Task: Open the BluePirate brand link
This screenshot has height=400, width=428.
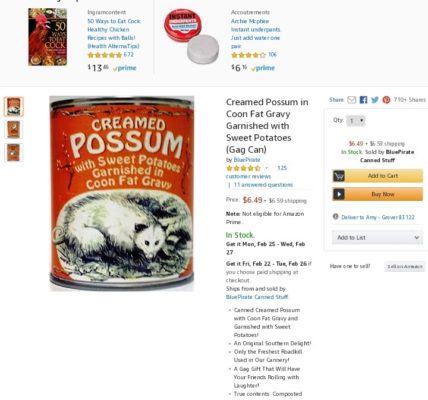Action: (x=247, y=160)
